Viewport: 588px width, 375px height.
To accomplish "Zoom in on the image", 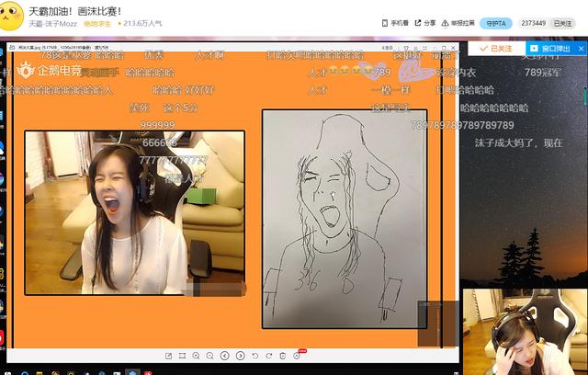I will pyautogui.click(x=196, y=356).
